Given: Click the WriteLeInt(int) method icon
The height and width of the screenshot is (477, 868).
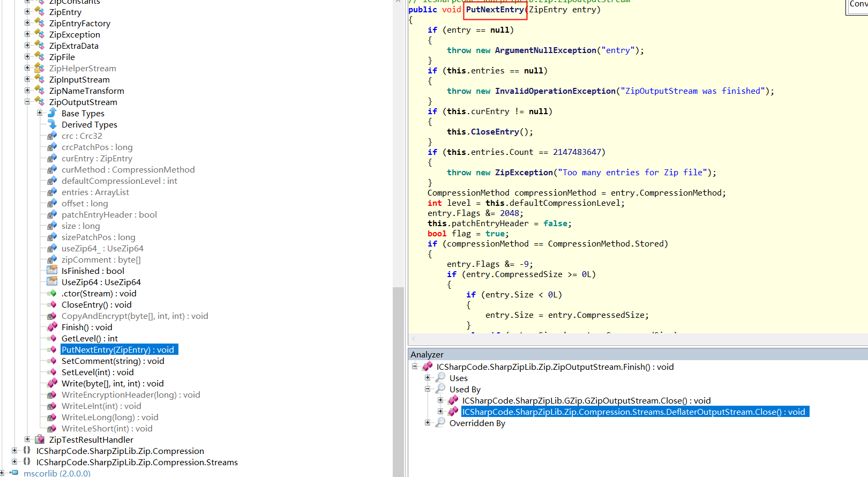Looking at the screenshot, I should click(52, 406).
